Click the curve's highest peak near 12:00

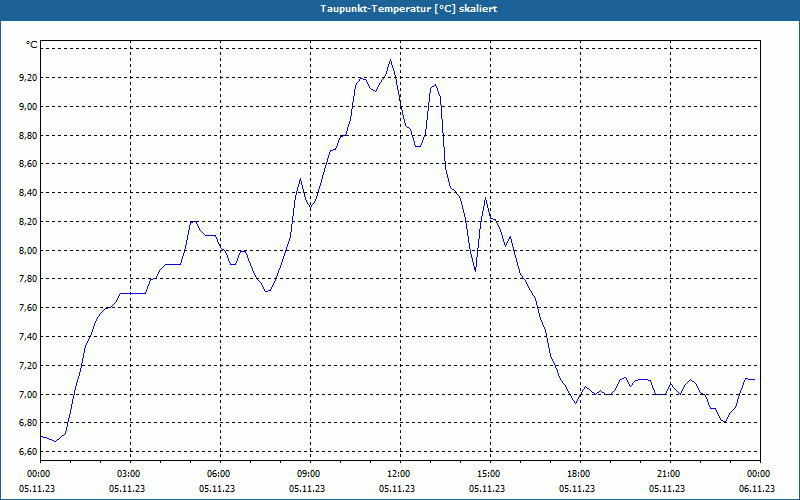[390, 60]
